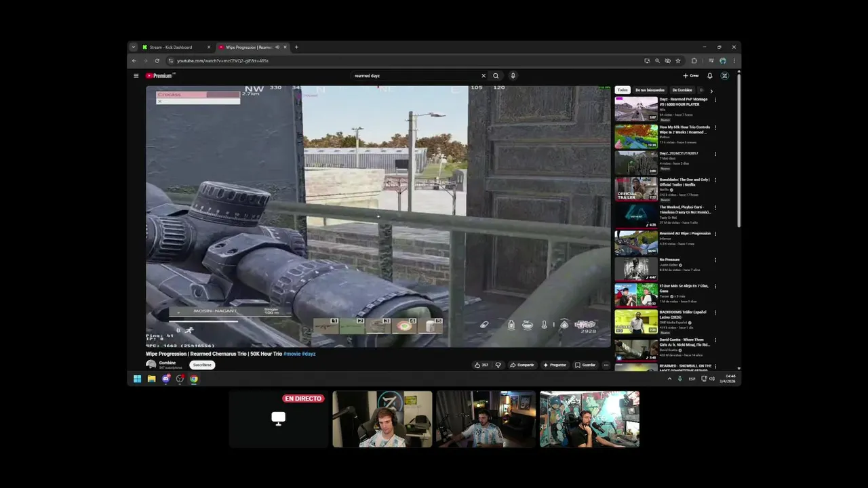Open the YouTube account avatar menu

coord(724,76)
